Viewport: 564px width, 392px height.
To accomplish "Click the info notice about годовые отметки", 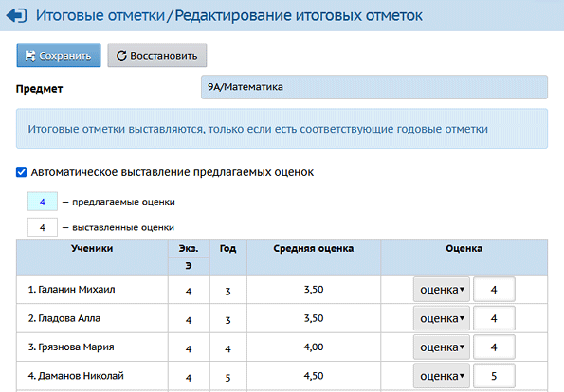I will pos(282,129).
